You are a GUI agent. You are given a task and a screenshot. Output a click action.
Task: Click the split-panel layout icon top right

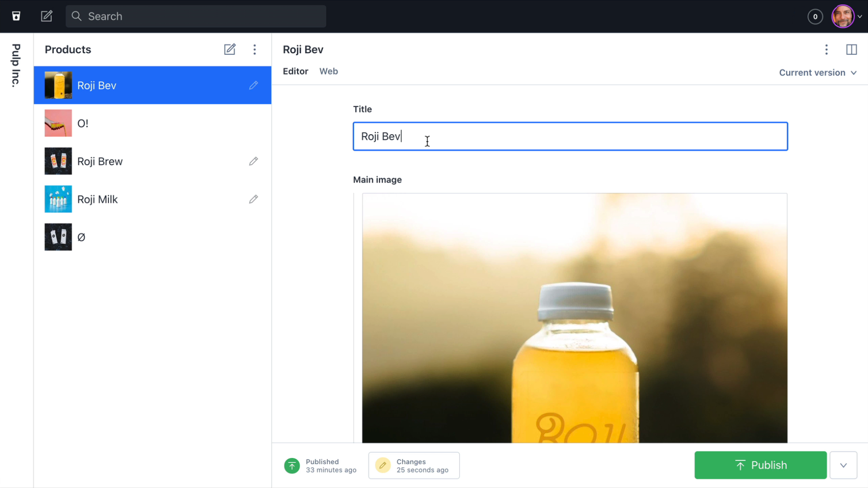click(851, 49)
